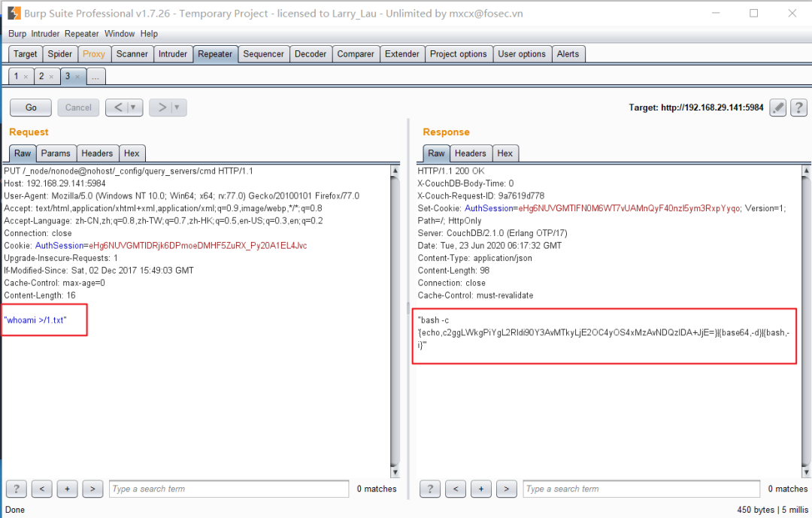This screenshot has height=518, width=812.
Task: Open the forward history dropdown arrow
Action: click(177, 108)
